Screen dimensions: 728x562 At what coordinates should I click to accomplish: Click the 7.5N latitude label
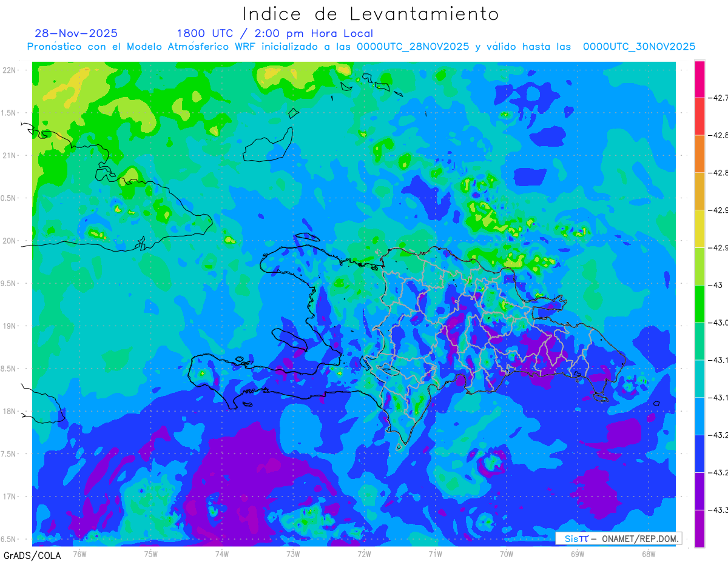click(x=8, y=454)
